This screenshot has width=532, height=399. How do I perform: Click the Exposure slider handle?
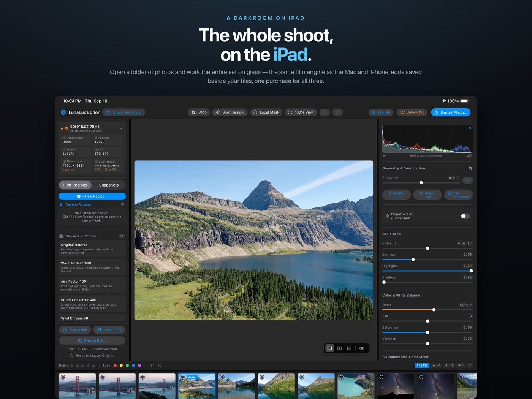(x=427, y=248)
